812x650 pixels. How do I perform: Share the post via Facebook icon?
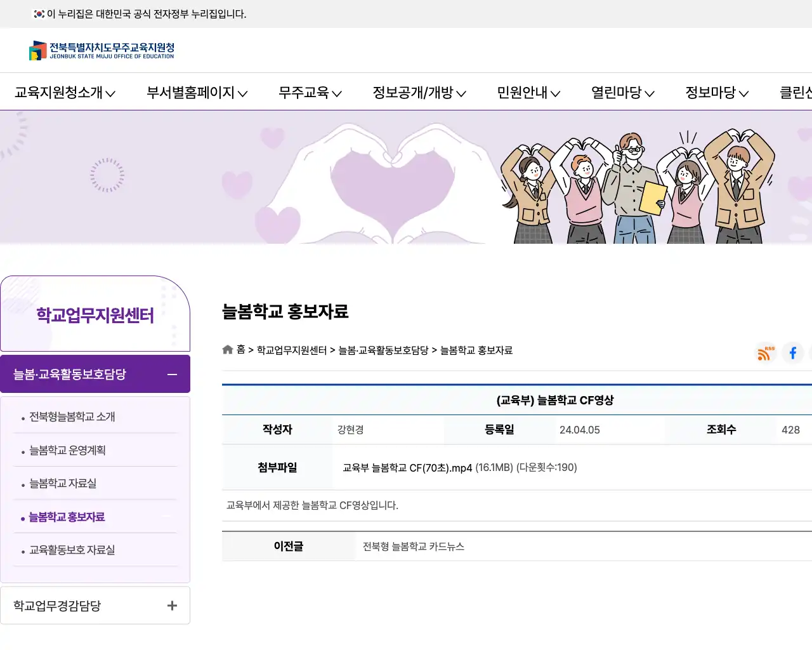pyautogui.click(x=792, y=353)
